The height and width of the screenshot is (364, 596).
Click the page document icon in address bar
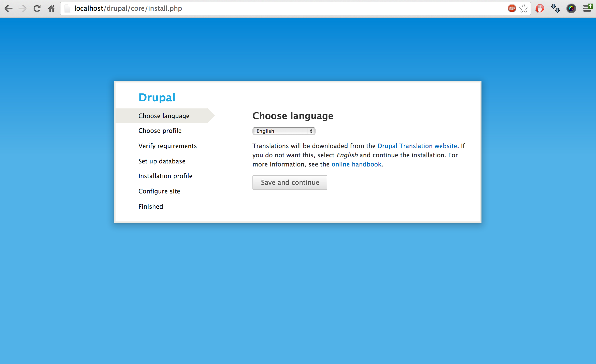tap(67, 9)
